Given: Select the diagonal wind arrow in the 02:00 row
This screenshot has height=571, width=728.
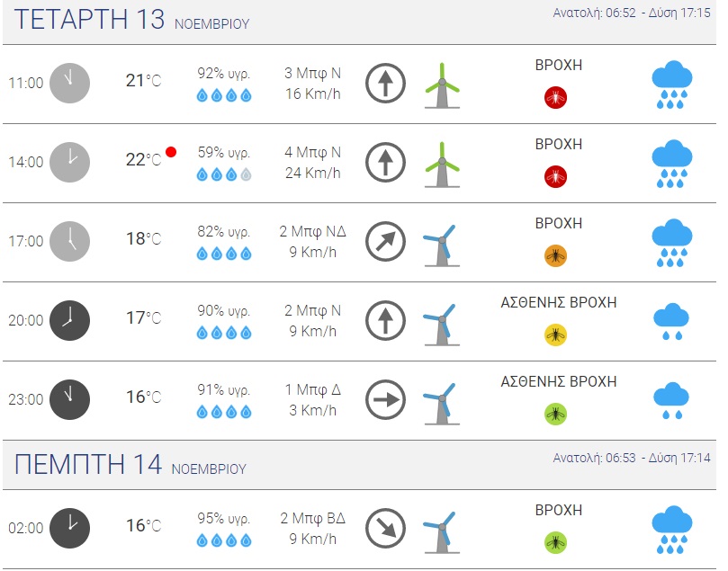Looking at the screenshot, I should [385, 528].
